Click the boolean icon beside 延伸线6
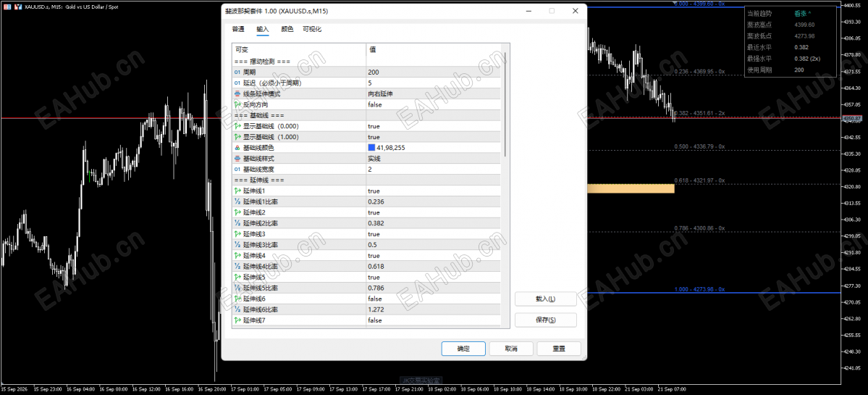Screen dimensions: 868x395 pyautogui.click(x=237, y=299)
